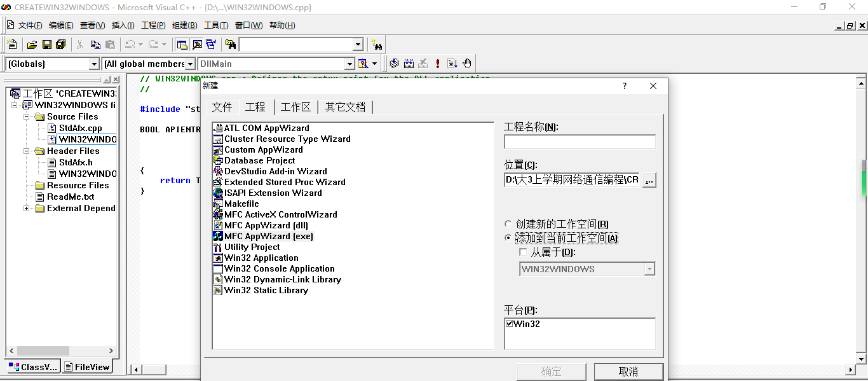868x381 pixels.
Task: Click the red exclamation Execute Program icon
Action: click(x=438, y=64)
